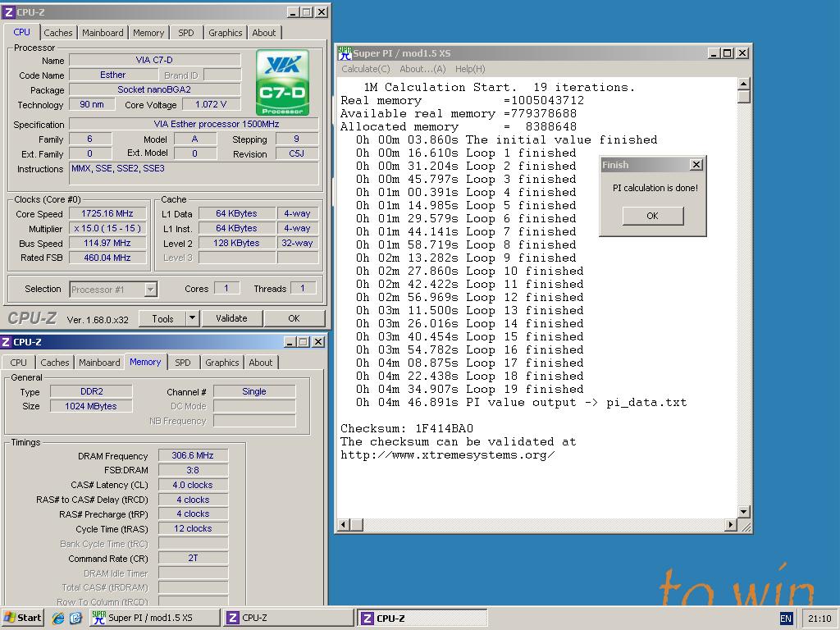Click the Multiplier x 15.0 value
Image resolution: width=840 pixels, height=630 pixels.
click(x=107, y=228)
